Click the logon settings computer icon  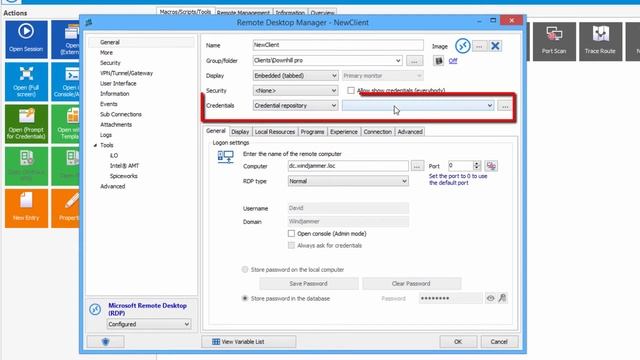coord(225,157)
